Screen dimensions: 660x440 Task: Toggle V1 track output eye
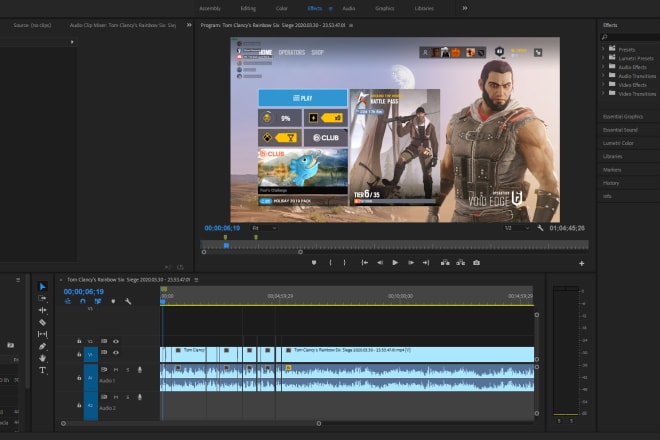click(x=116, y=352)
